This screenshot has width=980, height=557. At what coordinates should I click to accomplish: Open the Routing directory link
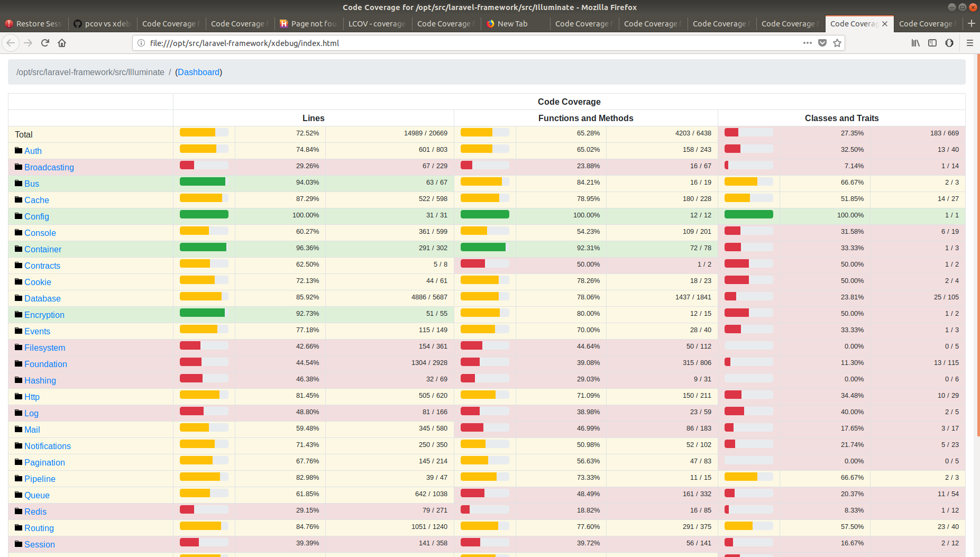(39, 528)
